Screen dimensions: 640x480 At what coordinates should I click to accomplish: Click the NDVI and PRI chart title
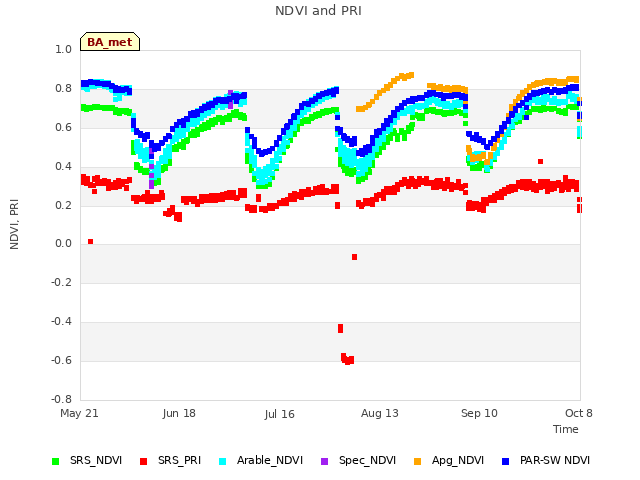click(x=318, y=11)
